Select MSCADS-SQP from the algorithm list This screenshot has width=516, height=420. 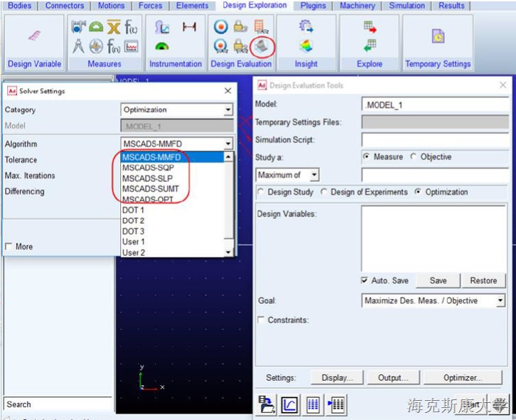tap(147, 168)
